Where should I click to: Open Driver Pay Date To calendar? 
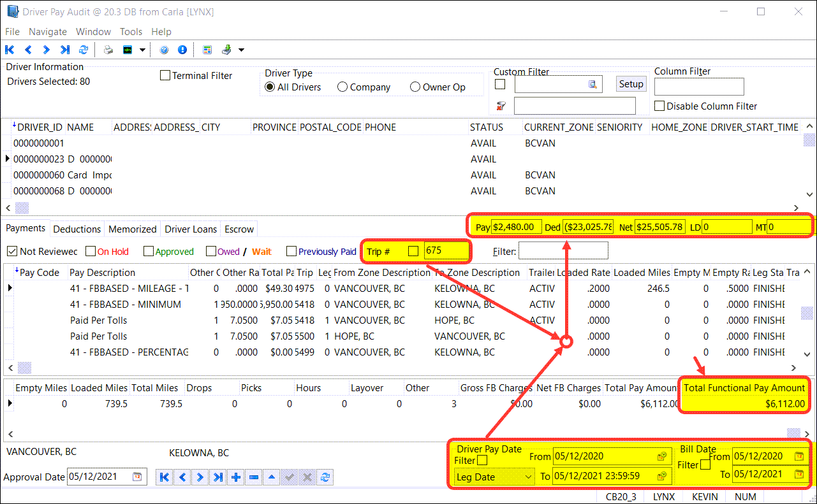tap(662, 475)
